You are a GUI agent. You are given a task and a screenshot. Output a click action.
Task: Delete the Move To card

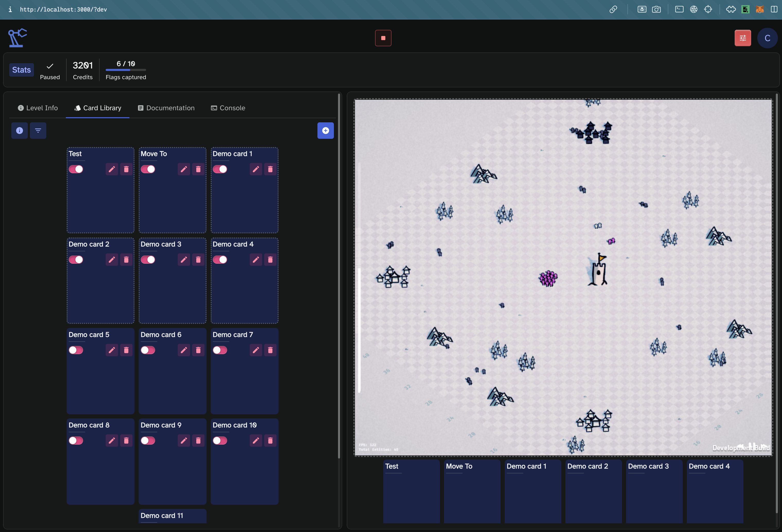pos(198,169)
